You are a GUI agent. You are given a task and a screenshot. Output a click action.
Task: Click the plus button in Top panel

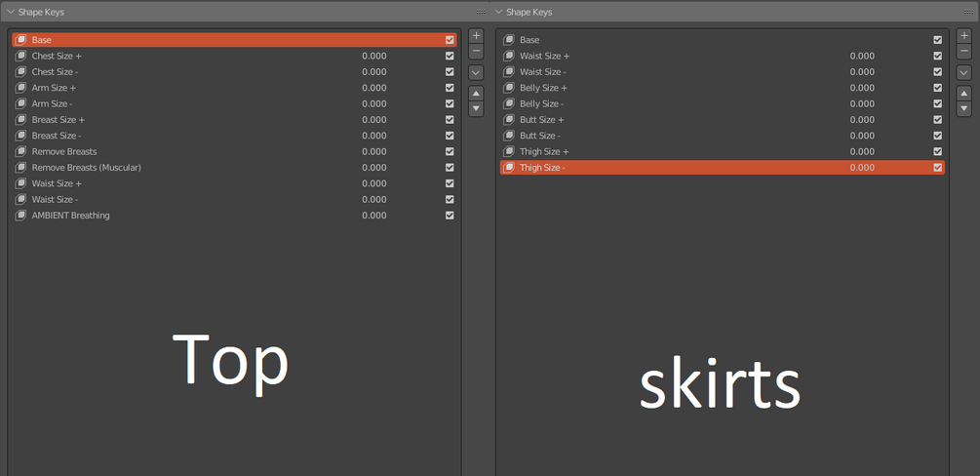tap(476, 36)
